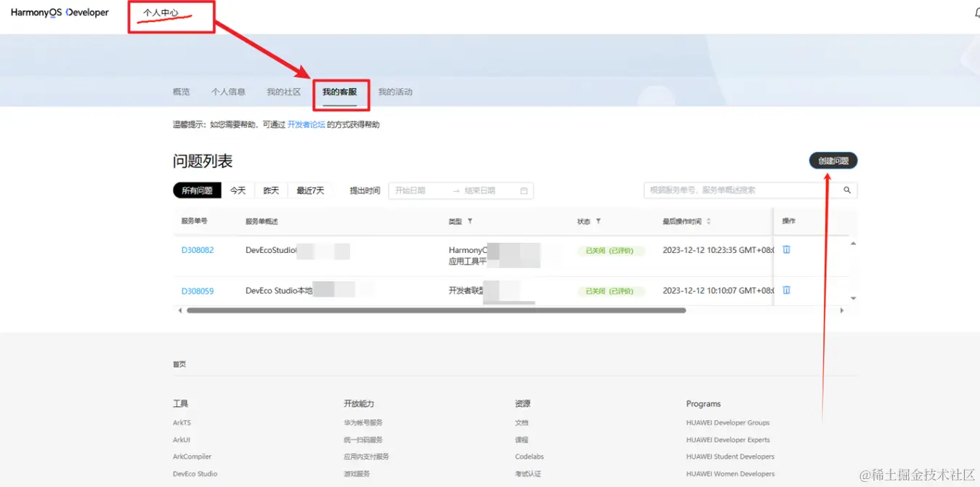Open HUAWEI Student Developers link
The width and height of the screenshot is (980, 487).
pyautogui.click(x=730, y=456)
